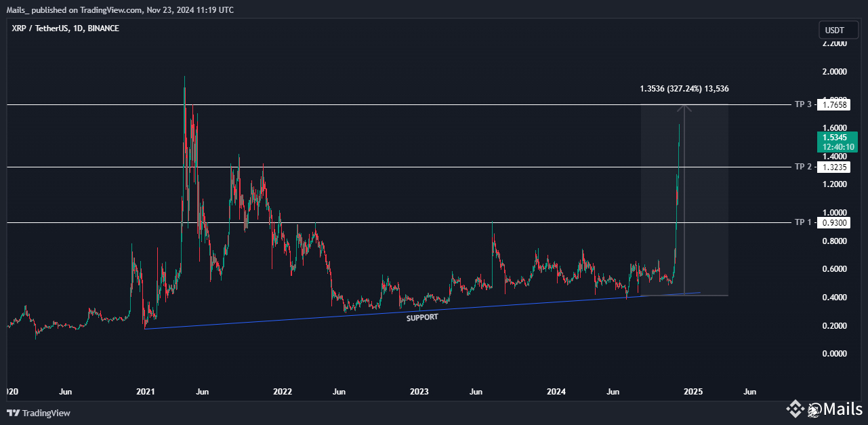The height and width of the screenshot is (425, 868).
Task: Click the 'TP 2' text label
Action: click(x=803, y=167)
